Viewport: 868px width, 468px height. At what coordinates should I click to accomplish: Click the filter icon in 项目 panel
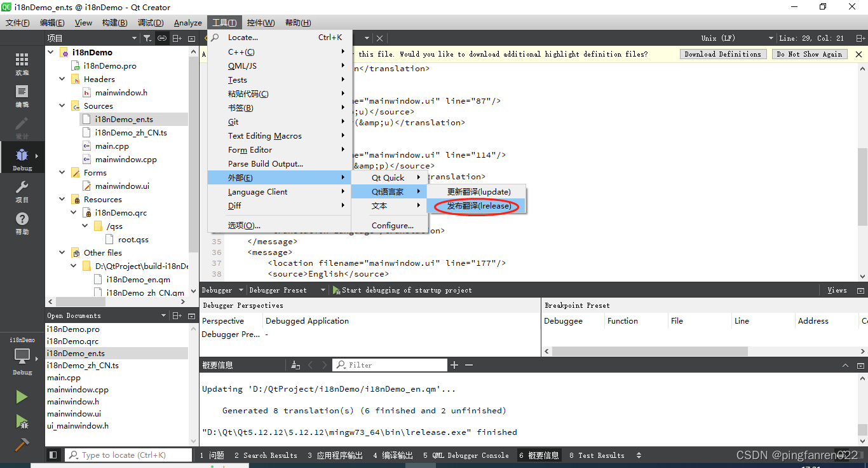click(x=147, y=38)
